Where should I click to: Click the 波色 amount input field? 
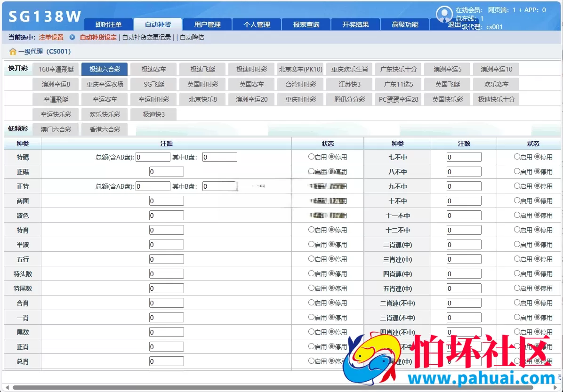click(x=167, y=216)
